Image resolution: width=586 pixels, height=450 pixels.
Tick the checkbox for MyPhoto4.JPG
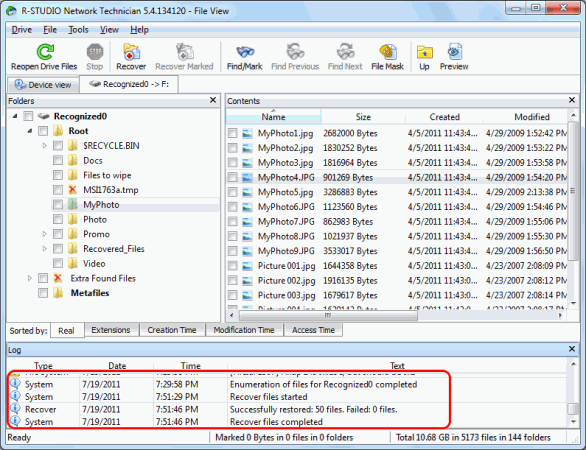tap(232, 178)
